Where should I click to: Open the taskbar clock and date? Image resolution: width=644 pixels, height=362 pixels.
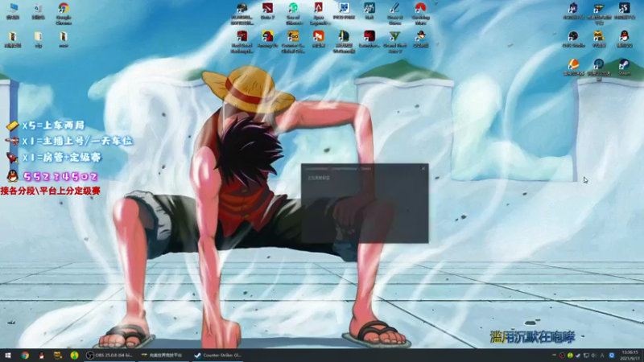click(x=630, y=356)
